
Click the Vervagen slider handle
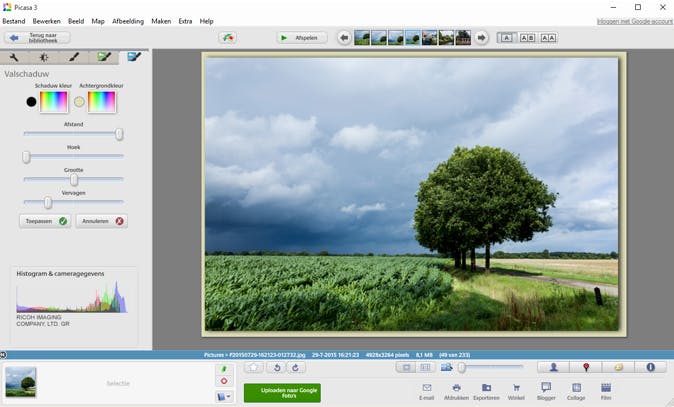(x=48, y=203)
